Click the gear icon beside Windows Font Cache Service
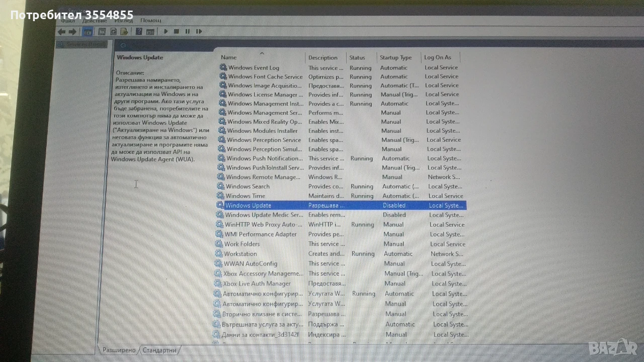 click(x=223, y=76)
